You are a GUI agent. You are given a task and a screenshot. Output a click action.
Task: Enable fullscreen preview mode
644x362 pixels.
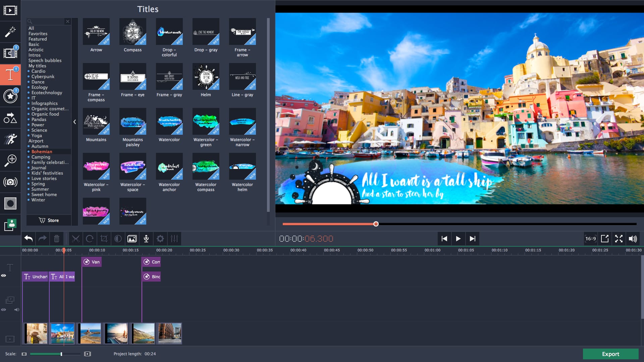pos(619,239)
